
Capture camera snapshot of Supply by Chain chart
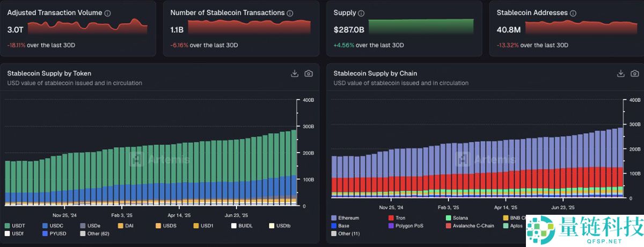click(x=635, y=74)
